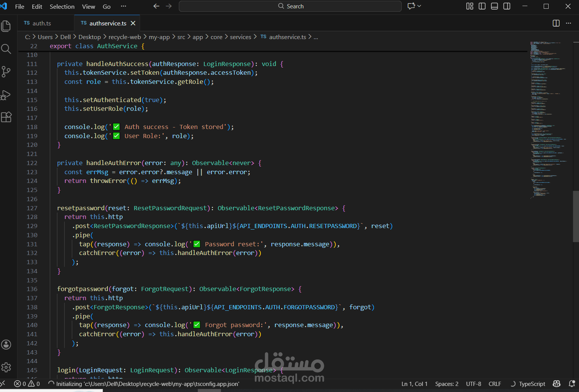Toggle the primary side bar visibility
Image resolution: width=579 pixels, height=392 pixels.
482,6
